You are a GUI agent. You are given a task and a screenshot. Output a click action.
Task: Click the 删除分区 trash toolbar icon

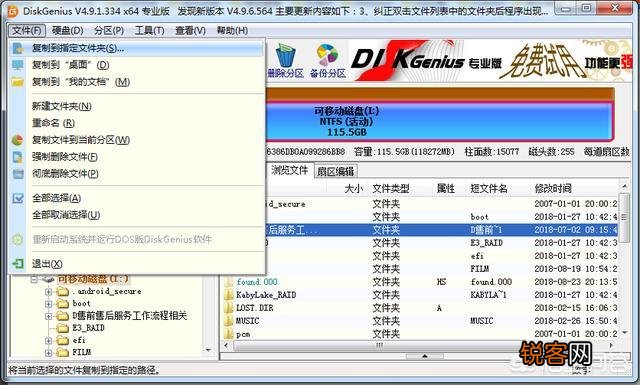click(x=285, y=56)
